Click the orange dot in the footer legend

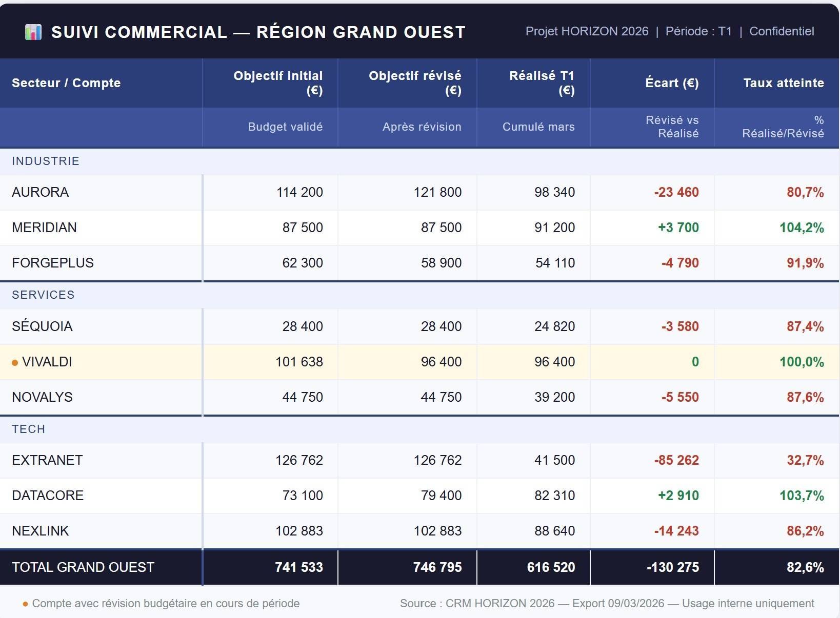click(25, 604)
